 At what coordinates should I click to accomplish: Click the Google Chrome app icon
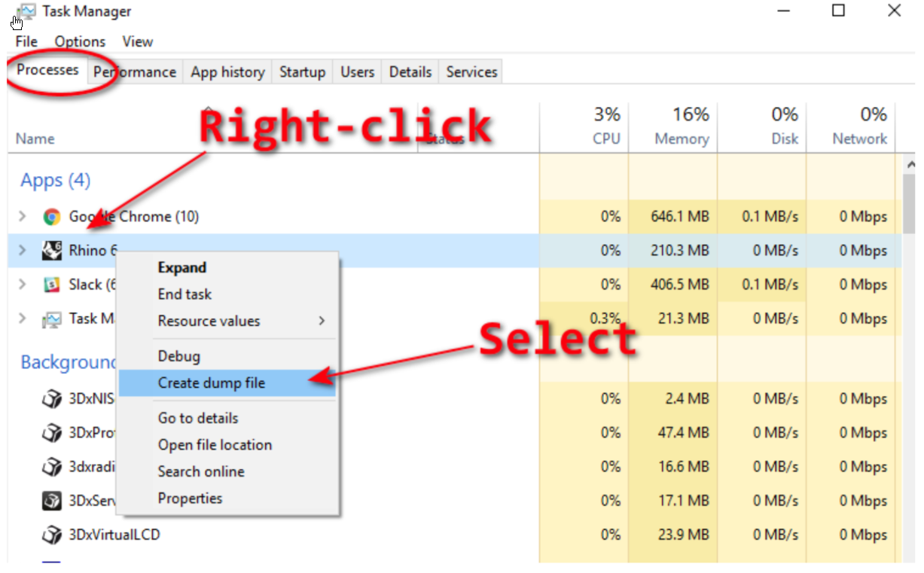tap(51, 217)
